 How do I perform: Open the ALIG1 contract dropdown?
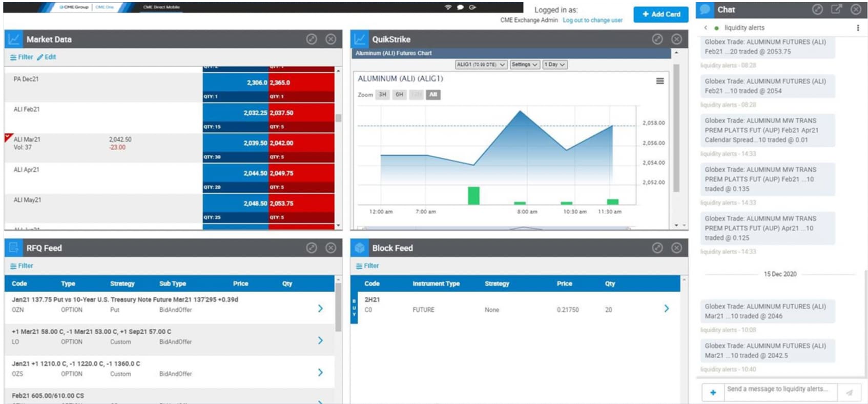click(481, 65)
